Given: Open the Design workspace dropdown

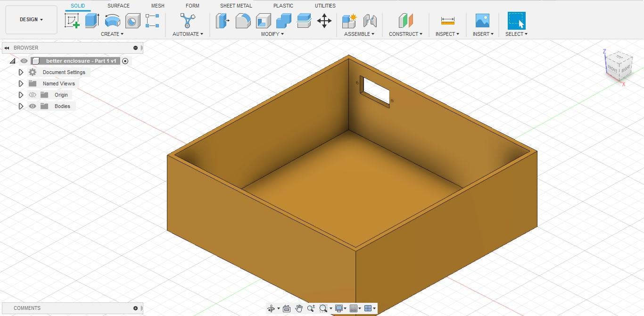Looking at the screenshot, I should [x=31, y=19].
